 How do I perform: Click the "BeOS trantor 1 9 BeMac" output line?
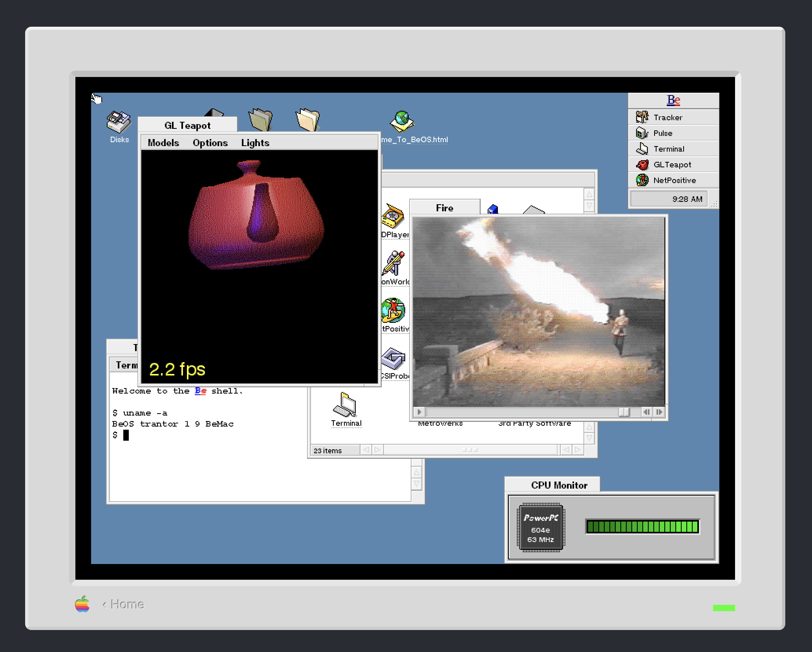(x=173, y=424)
